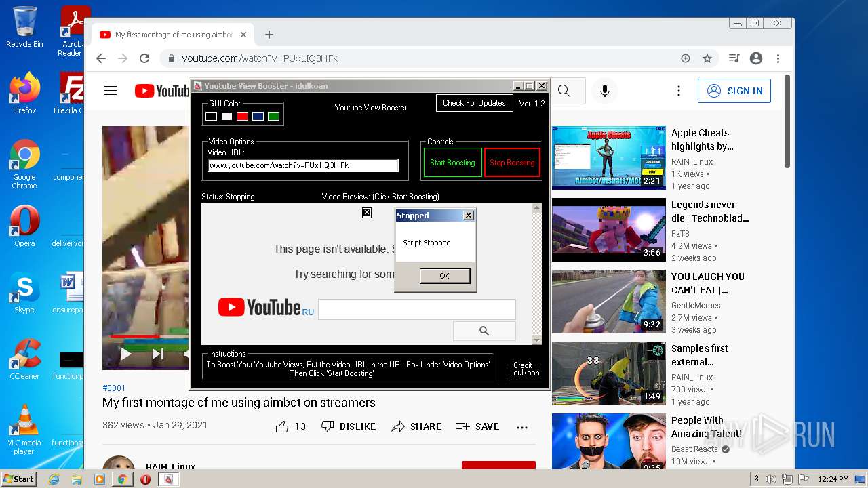This screenshot has width=868, height=488.
Task: Click the DISLIKE button under the video
Action: point(349,426)
